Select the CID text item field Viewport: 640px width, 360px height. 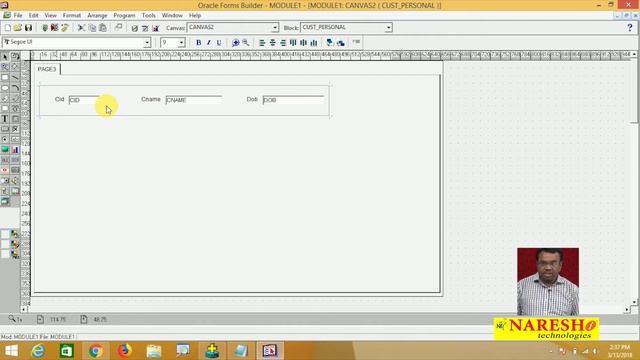coord(84,100)
